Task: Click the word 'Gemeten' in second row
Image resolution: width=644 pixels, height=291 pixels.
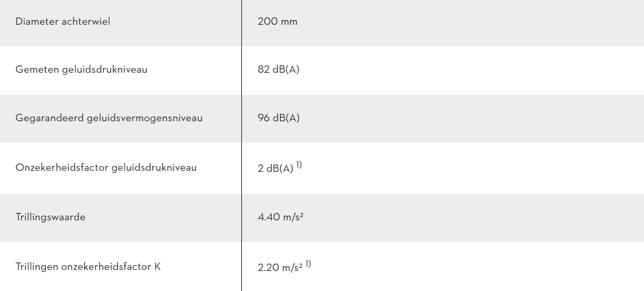Action: pos(33,70)
